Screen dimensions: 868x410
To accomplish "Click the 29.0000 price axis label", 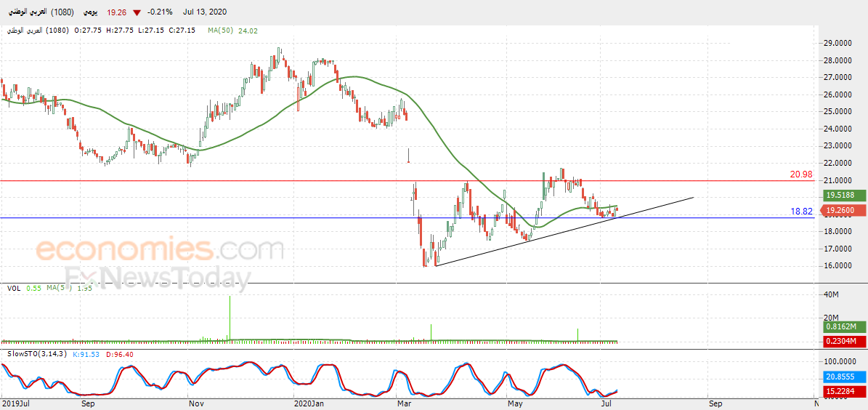I will (x=837, y=43).
